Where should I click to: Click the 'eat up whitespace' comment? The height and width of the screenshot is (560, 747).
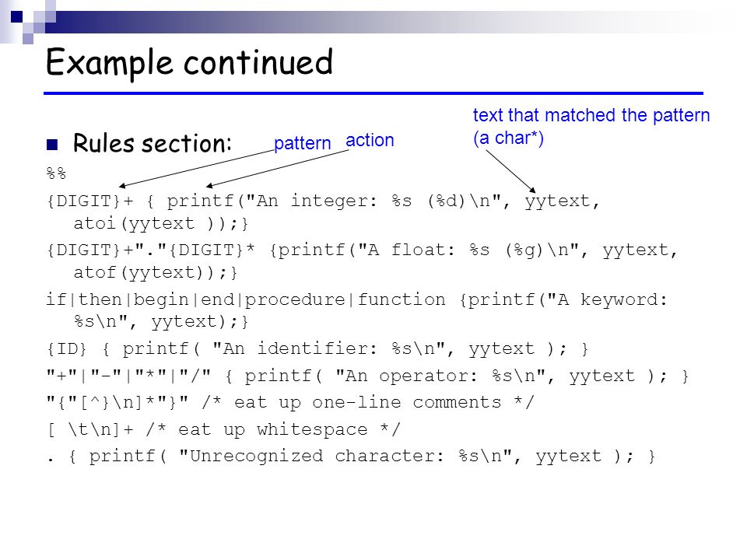tap(273, 429)
